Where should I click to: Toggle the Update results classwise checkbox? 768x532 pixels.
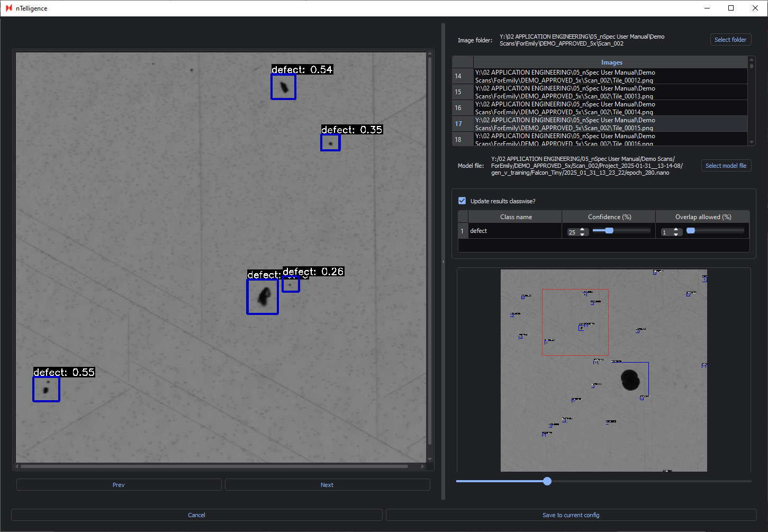coord(462,201)
